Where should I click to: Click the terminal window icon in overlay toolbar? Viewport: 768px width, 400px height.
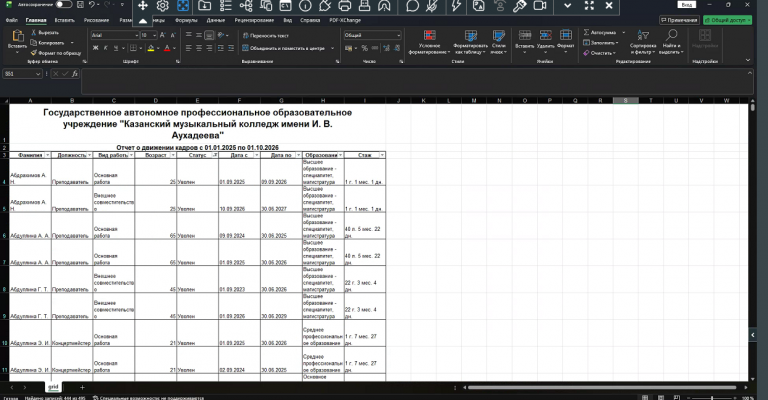[x=285, y=6]
